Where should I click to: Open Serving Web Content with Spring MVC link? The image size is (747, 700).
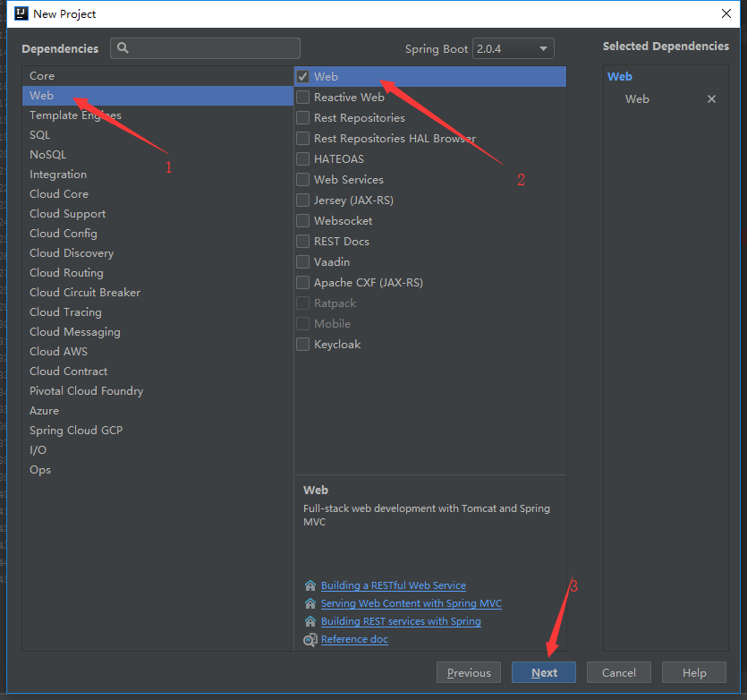point(412,603)
